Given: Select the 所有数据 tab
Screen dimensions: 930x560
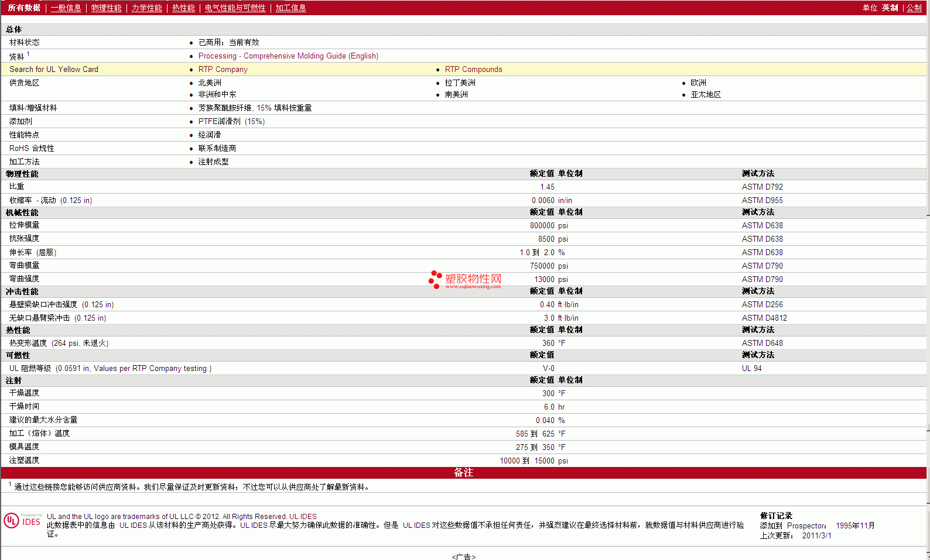Looking at the screenshot, I should tap(24, 8).
